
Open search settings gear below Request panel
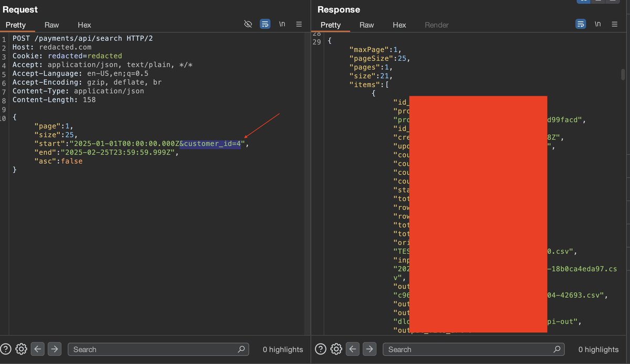point(21,349)
